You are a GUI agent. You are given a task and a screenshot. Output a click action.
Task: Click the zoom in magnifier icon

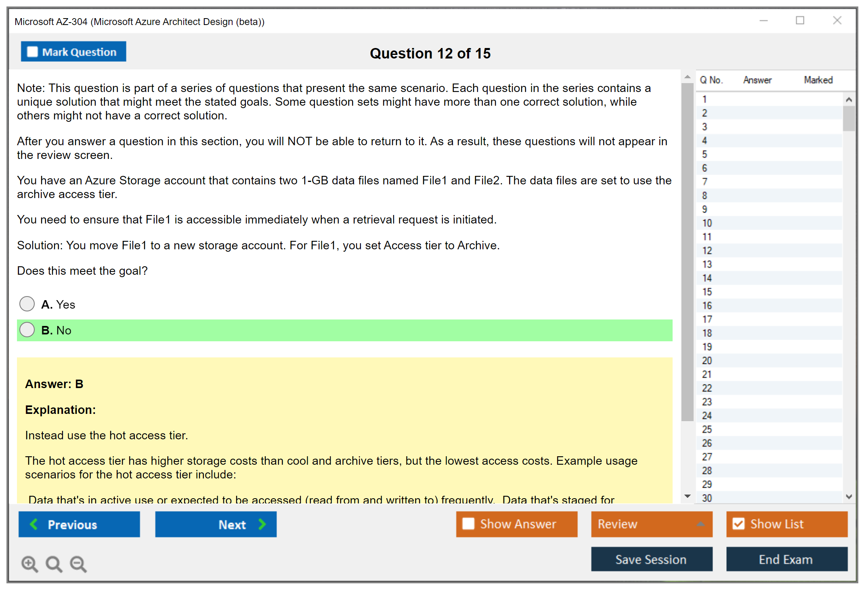click(x=29, y=564)
